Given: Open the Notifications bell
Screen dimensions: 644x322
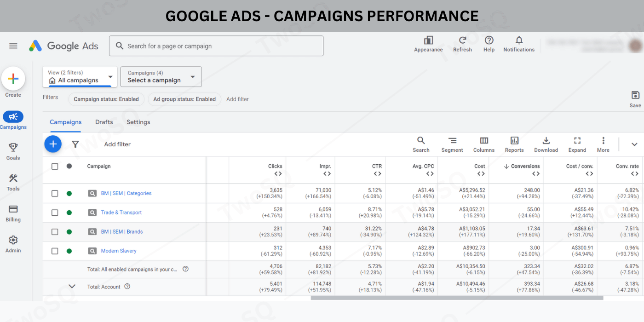Looking at the screenshot, I should [519, 40].
